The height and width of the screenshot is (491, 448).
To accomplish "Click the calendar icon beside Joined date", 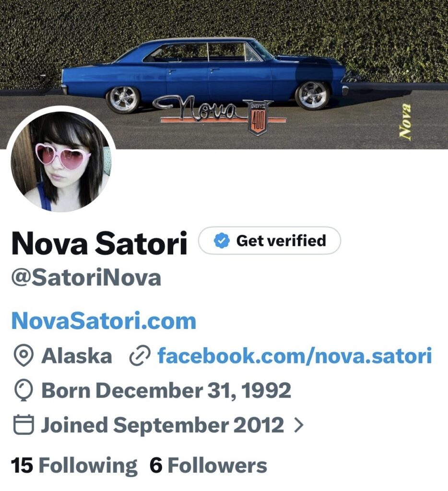I will (24, 425).
